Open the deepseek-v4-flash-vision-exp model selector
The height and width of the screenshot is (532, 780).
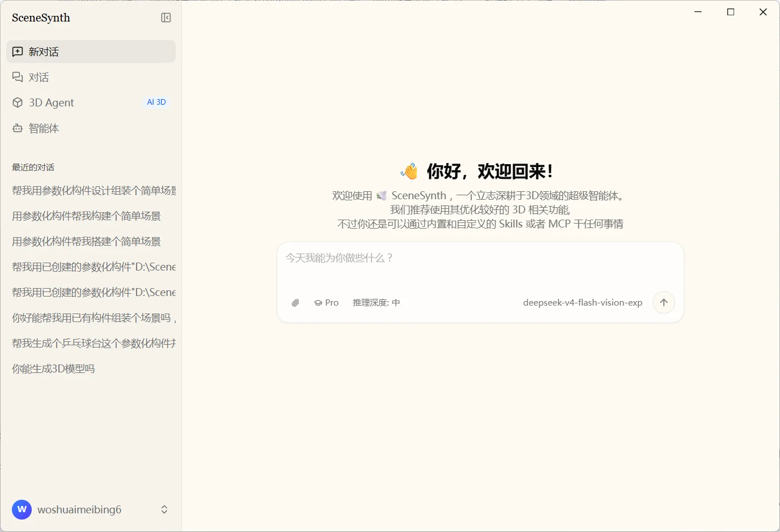(x=583, y=303)
